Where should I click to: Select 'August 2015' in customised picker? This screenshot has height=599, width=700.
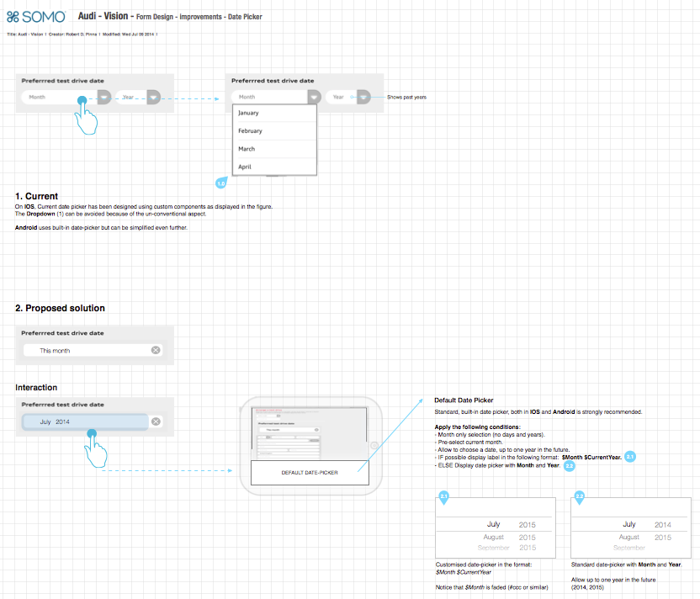(x=509, y=538)
